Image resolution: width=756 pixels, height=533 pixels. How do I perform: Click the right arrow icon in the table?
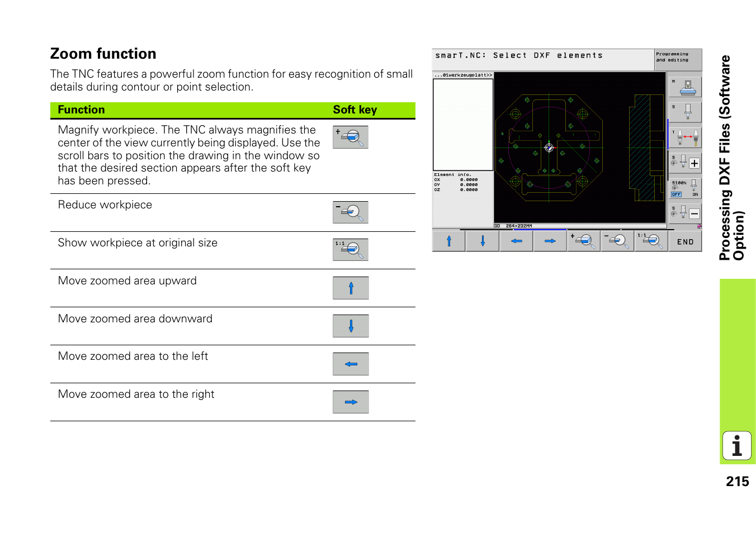351,402
